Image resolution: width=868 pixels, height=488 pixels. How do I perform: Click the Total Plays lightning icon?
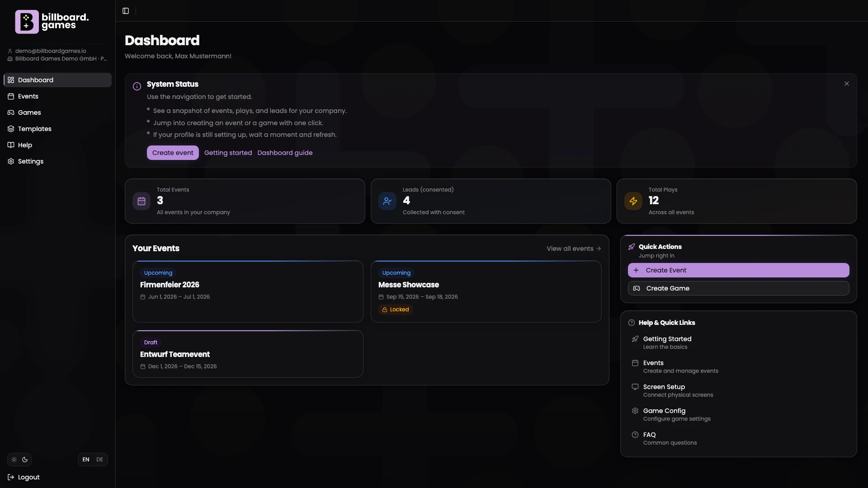point(633,201)
